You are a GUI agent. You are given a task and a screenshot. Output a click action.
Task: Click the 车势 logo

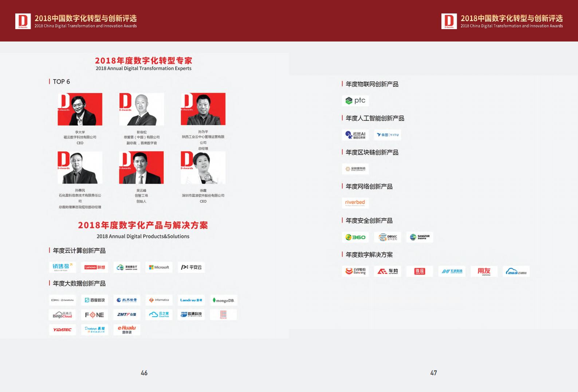coord(388,272)
